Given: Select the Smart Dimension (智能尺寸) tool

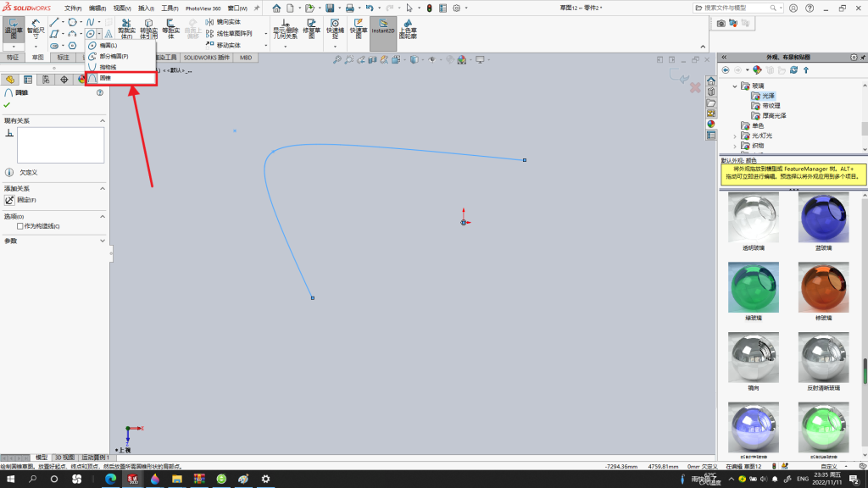Looking at the screenshot, I should coord(36,29).
